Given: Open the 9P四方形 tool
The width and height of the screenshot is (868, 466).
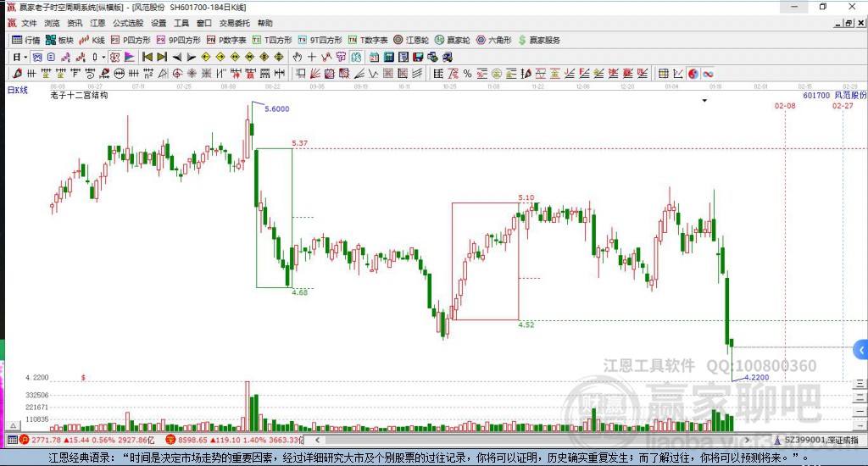Looking at the screenshot, I should [178, 40].
